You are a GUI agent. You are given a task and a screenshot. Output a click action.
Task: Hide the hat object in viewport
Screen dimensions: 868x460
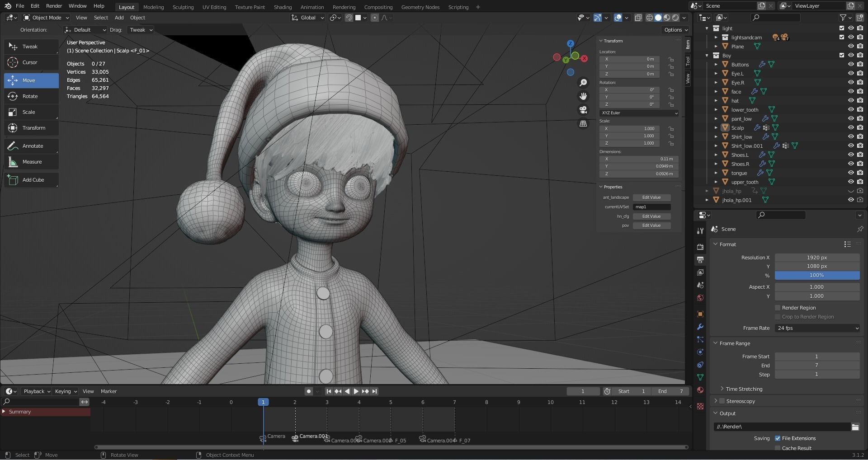(x=851, y=101)
